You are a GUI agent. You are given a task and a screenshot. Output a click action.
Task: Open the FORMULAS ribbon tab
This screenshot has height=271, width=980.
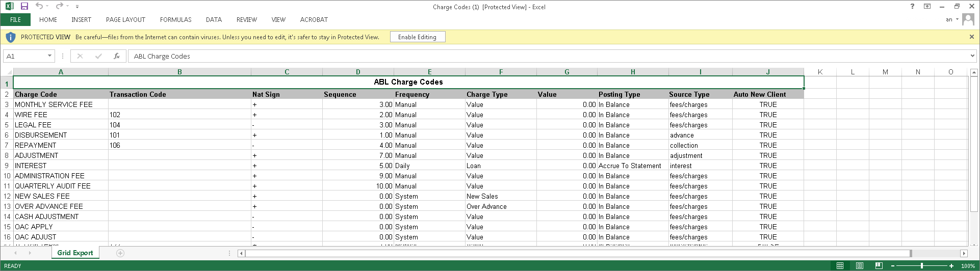point(175,20)
